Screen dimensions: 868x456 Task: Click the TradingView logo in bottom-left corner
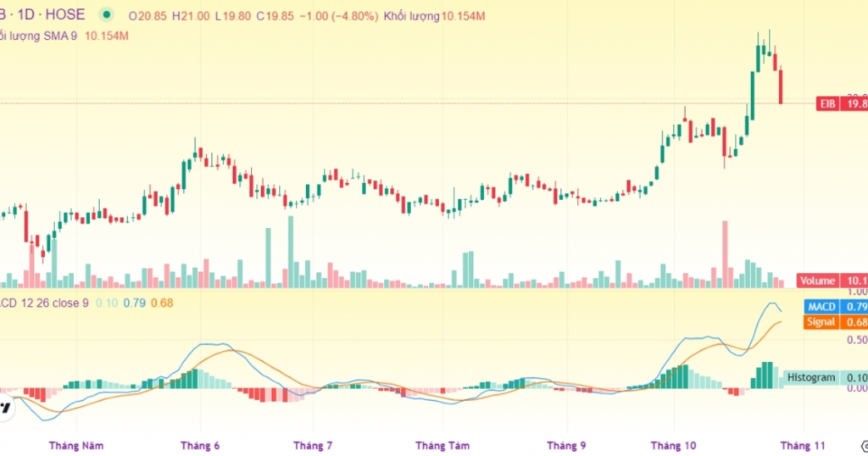[x=6, y=408]
